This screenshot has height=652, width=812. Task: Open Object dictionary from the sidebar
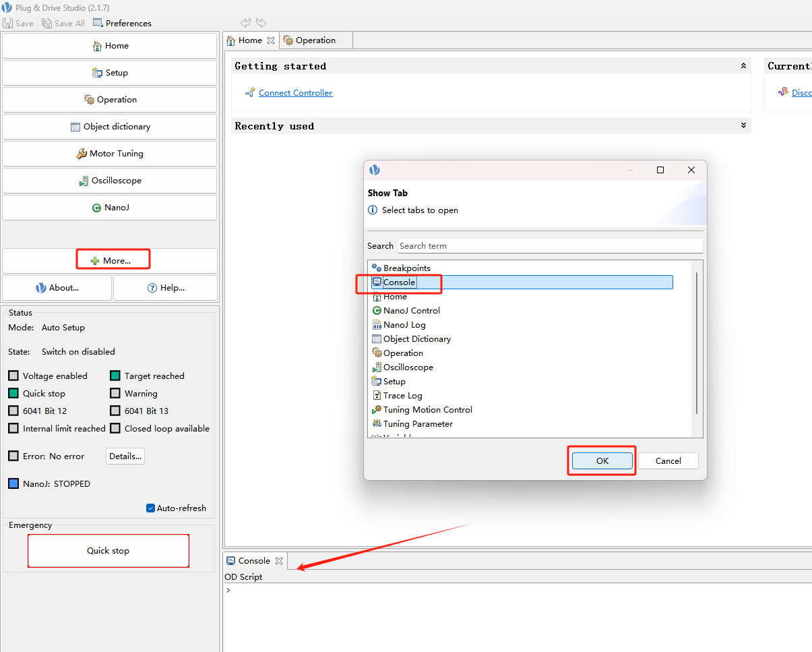click(x=110, y=127)
